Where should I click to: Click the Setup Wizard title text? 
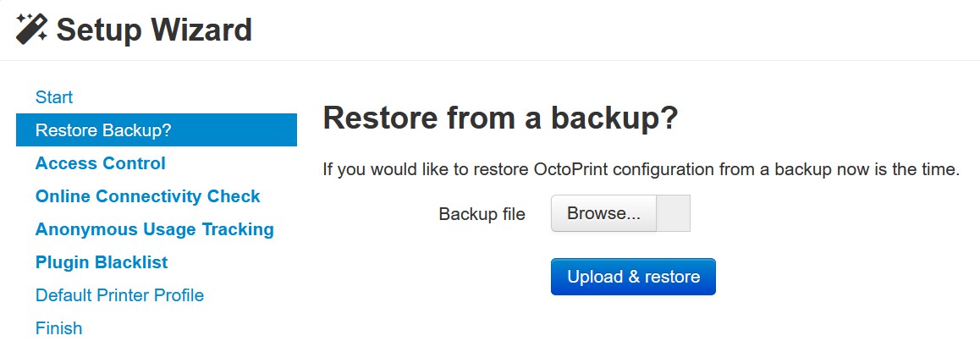pos(154,30)
